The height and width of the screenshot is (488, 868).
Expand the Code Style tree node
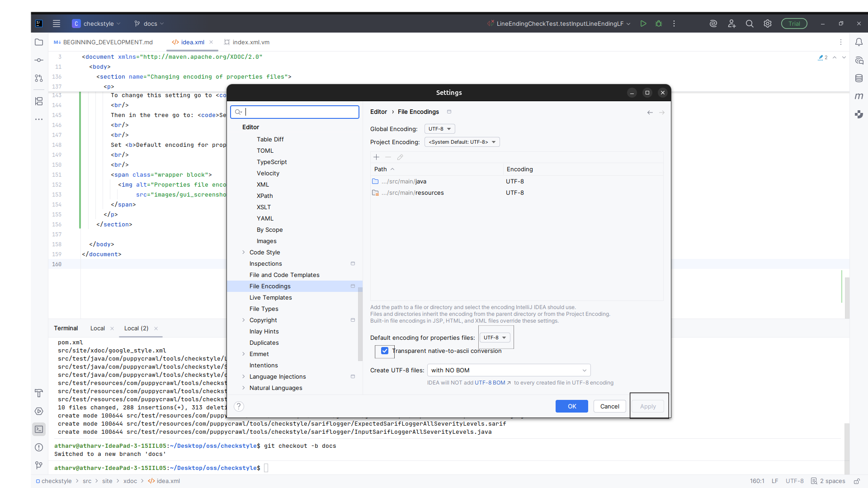pos(244,252)
